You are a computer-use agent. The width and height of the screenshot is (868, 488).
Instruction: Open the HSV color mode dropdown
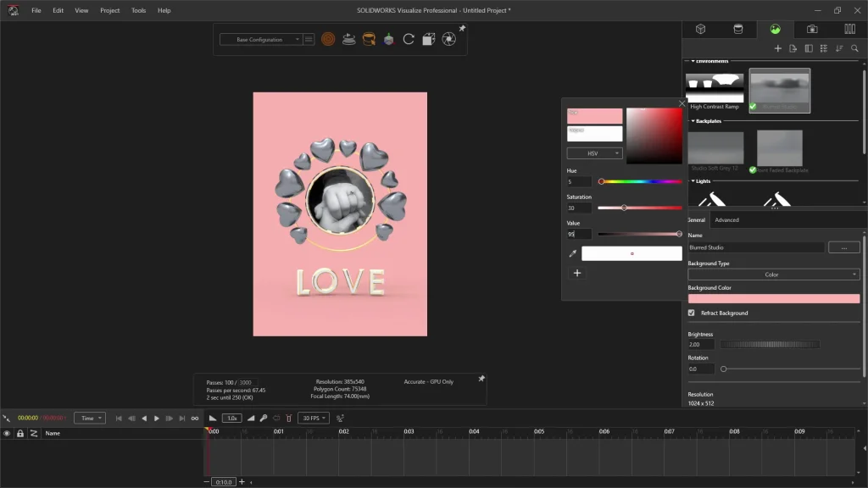coord(594,153)
